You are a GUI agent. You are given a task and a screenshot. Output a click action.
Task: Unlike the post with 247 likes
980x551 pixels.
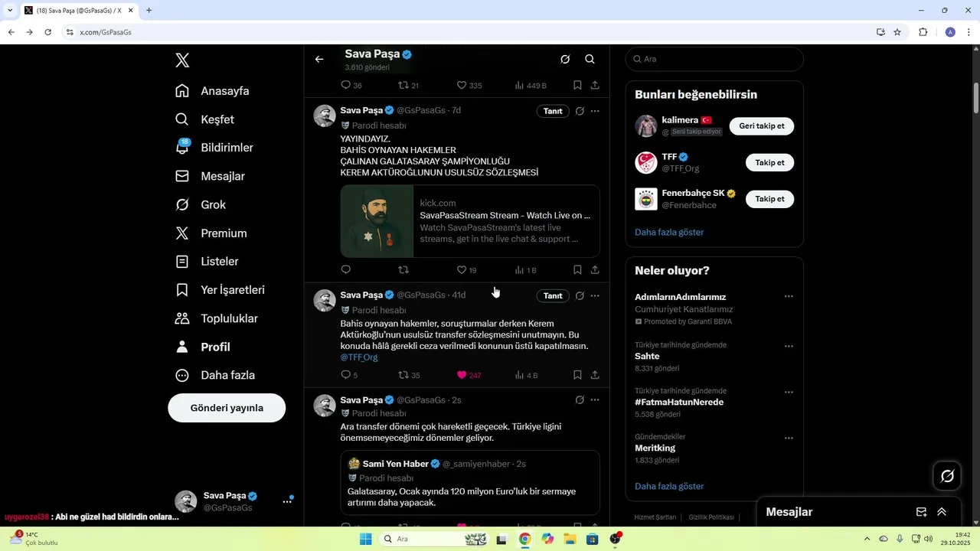coord(469,375)
